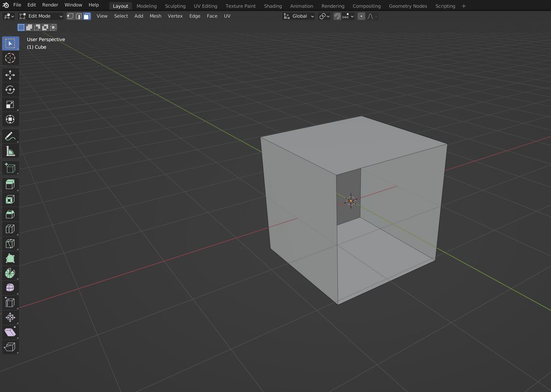Select the Bevel tool
Viewport: 551px width, 392px height.
[10, 214]
